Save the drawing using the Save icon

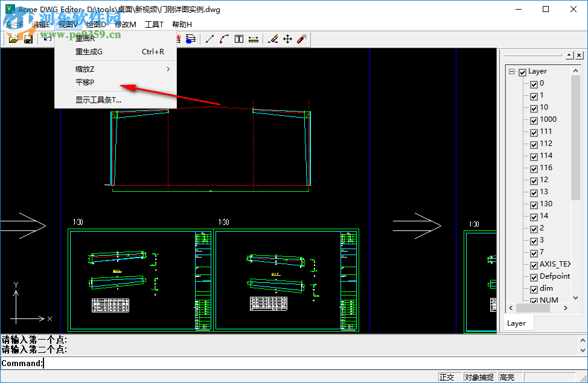28,38
